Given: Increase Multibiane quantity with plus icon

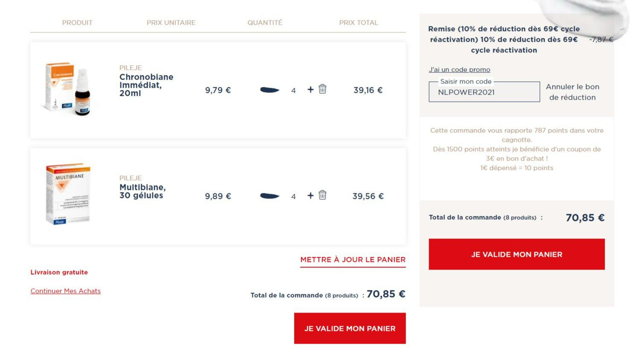Looking at the screenshot, I should pyautogui.click(x=310, y=195).
